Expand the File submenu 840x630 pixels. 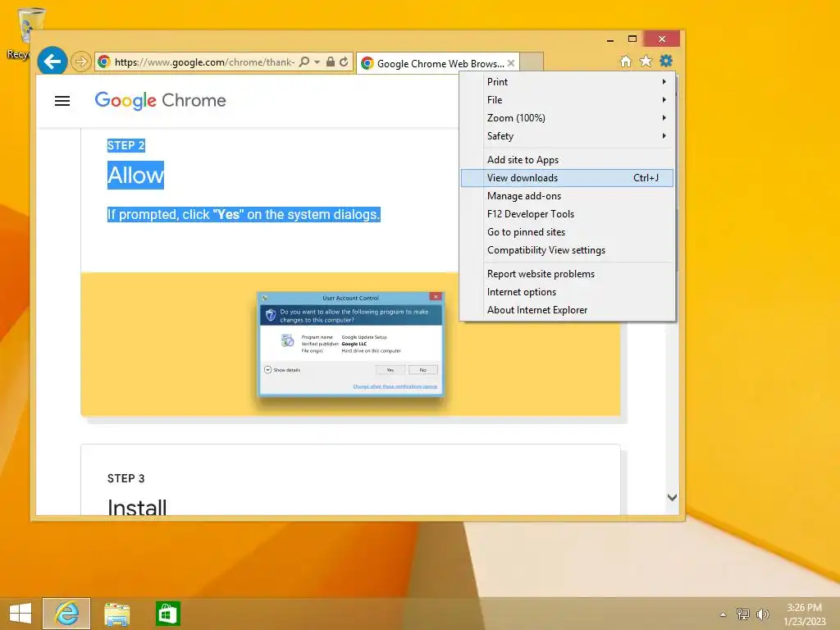point(567,100)
